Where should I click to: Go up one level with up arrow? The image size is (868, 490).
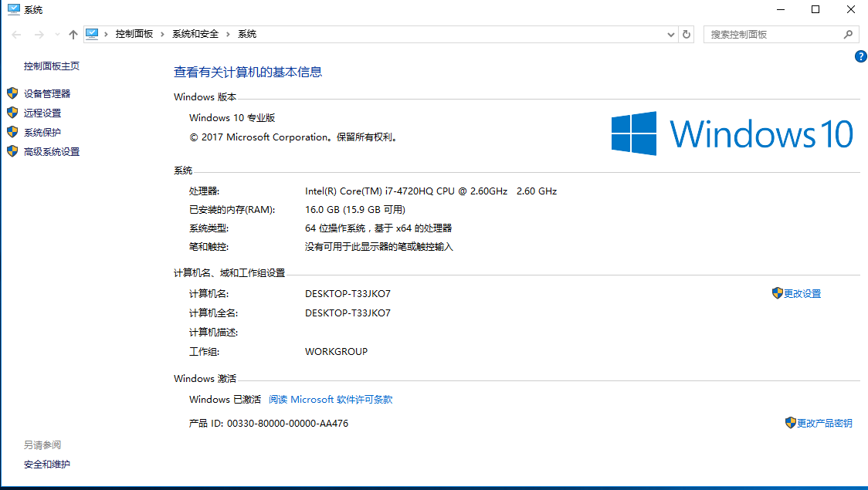tap(73, 34)
